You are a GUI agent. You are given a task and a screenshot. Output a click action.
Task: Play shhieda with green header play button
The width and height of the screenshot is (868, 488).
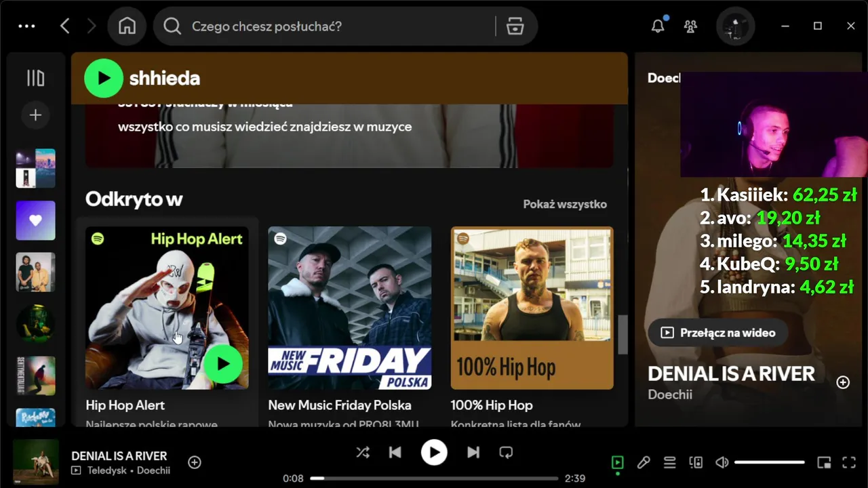(103, 78)
